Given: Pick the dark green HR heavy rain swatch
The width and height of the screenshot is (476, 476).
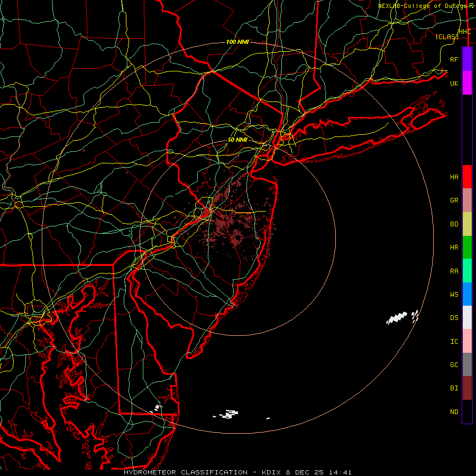Looking at the screenshot, I should [x=467, y=247].
